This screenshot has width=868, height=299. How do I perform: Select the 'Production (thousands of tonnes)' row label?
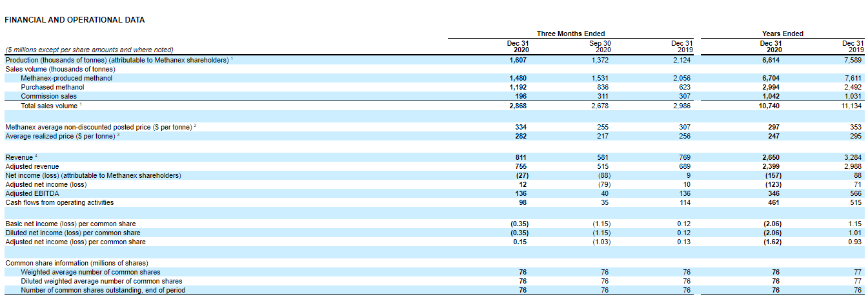click(119, 60)
